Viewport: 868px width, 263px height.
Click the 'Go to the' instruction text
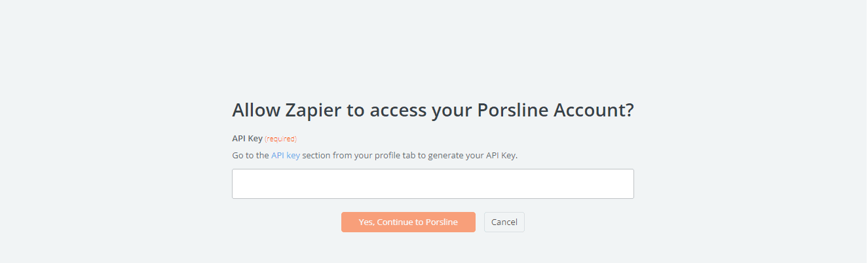pyautogui.click(x=250, y=156)
